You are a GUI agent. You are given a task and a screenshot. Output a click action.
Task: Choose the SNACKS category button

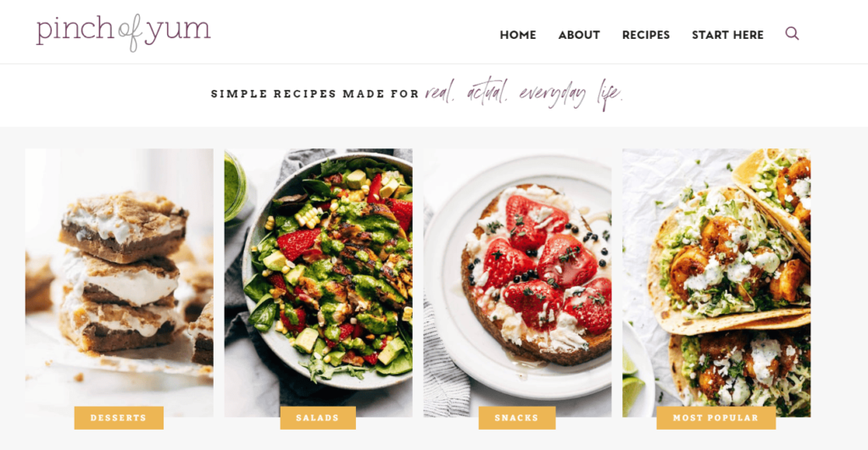517,418
